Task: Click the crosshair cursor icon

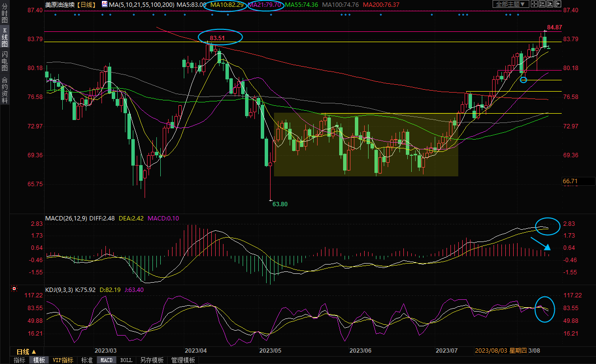Action: 534,4
